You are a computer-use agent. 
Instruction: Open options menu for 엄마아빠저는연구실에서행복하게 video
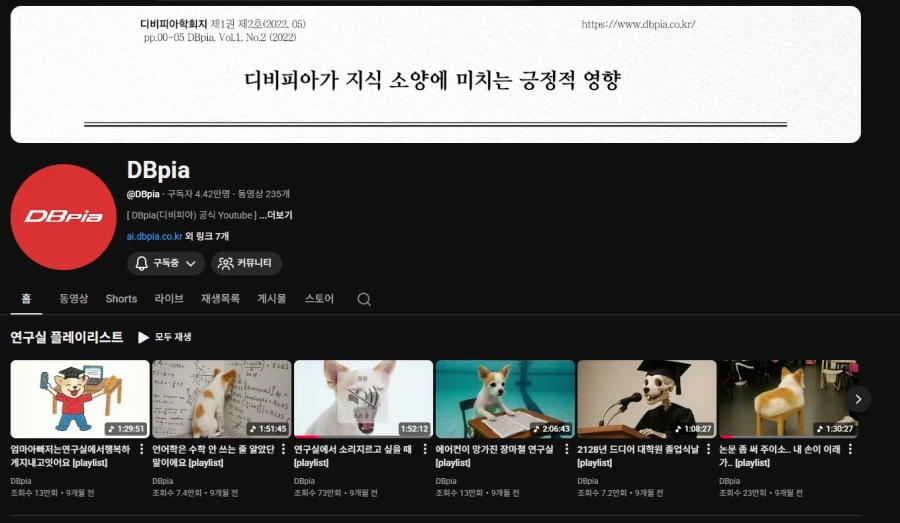pos(141,449)
